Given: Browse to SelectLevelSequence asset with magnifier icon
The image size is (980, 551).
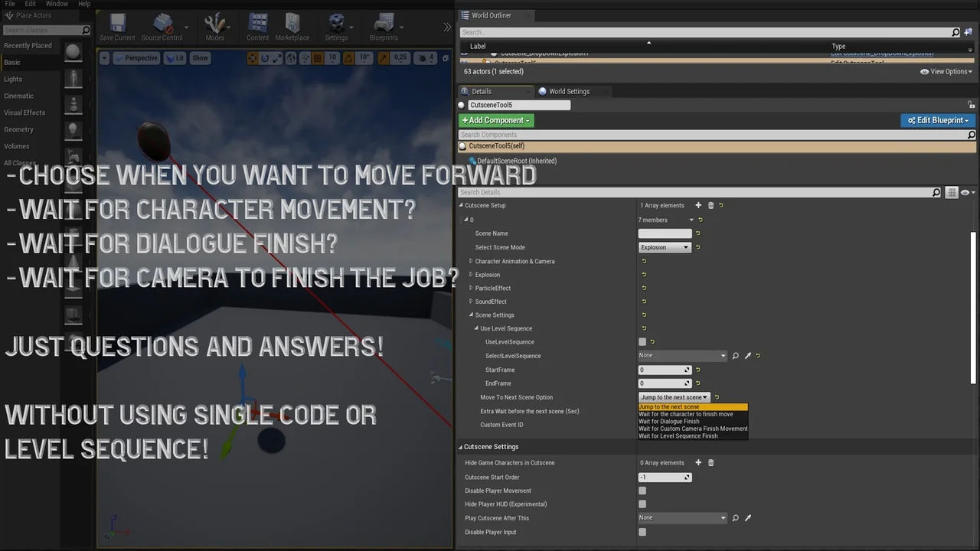Looking at the screenshot, I should pos(735,356).
